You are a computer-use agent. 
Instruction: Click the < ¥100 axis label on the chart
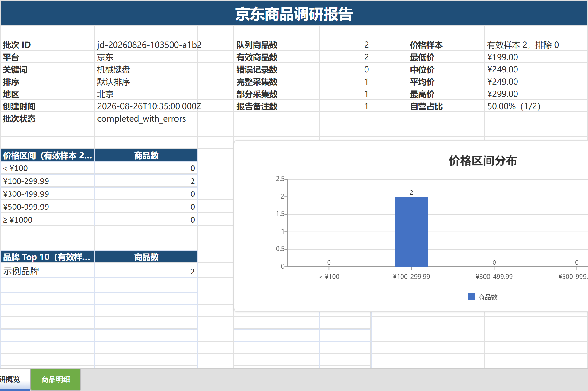tap(329, 277)
